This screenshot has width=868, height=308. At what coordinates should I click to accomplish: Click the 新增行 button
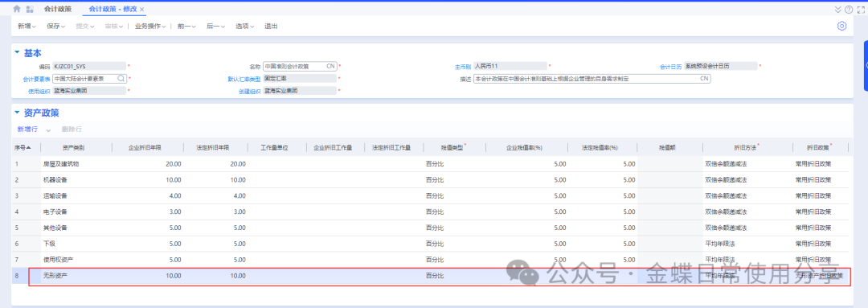tap(27, 129)
